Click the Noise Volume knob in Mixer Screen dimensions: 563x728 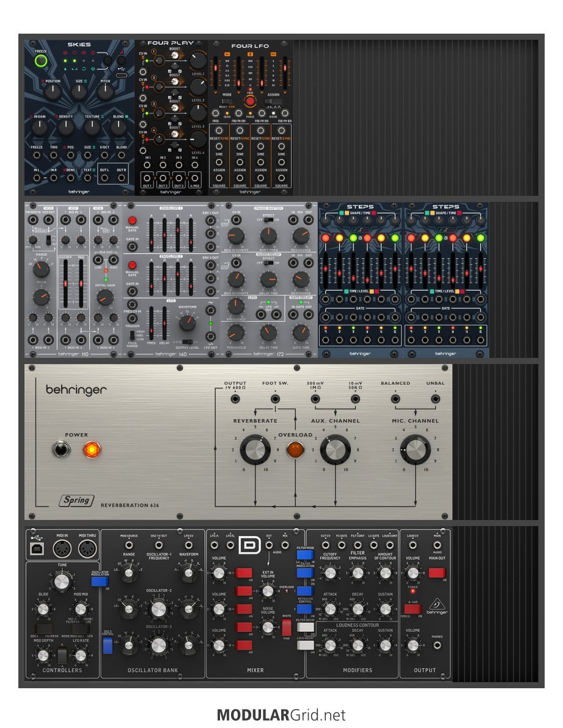pyautogui.click(x=268, y=627)
